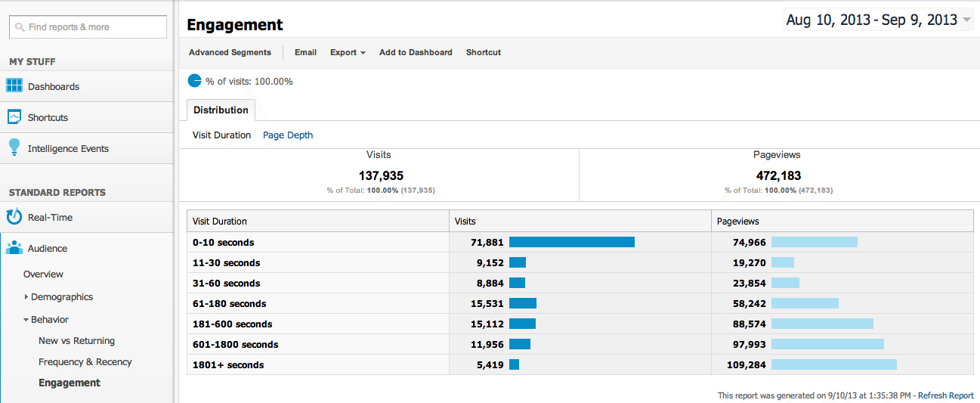Open Advanced Segments
The image size is (980, 403).
coord(230,52)
